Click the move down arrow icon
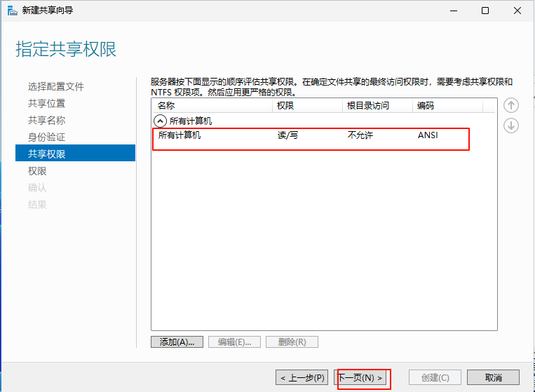535x392 pixels. coord(511,126)
